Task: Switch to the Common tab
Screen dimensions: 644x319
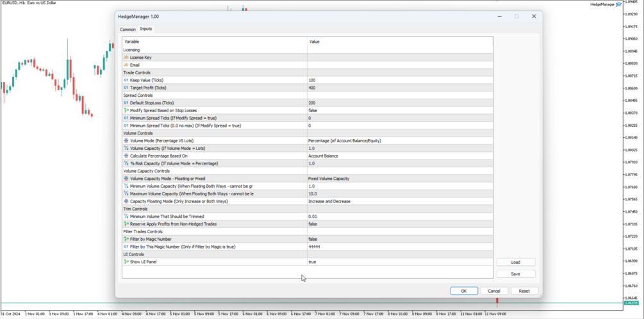Action: (128, 29)
